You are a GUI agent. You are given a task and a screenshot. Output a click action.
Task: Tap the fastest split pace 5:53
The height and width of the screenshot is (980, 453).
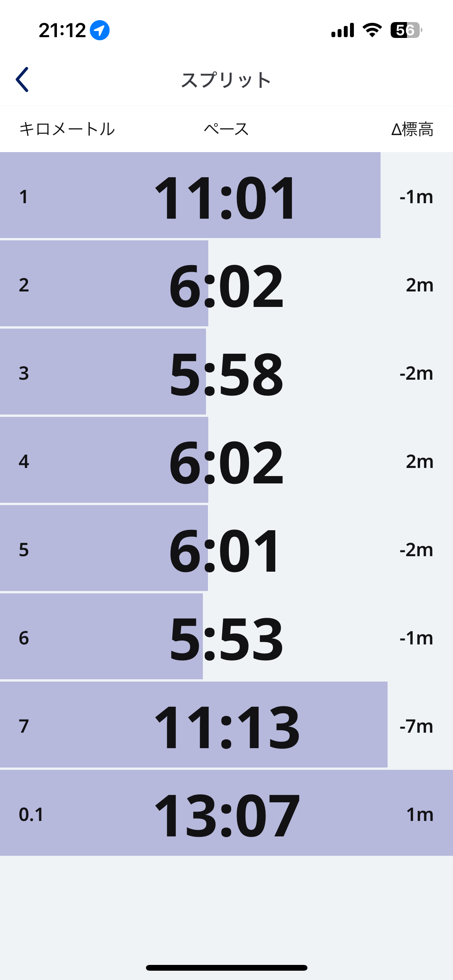tap(226, 638)
